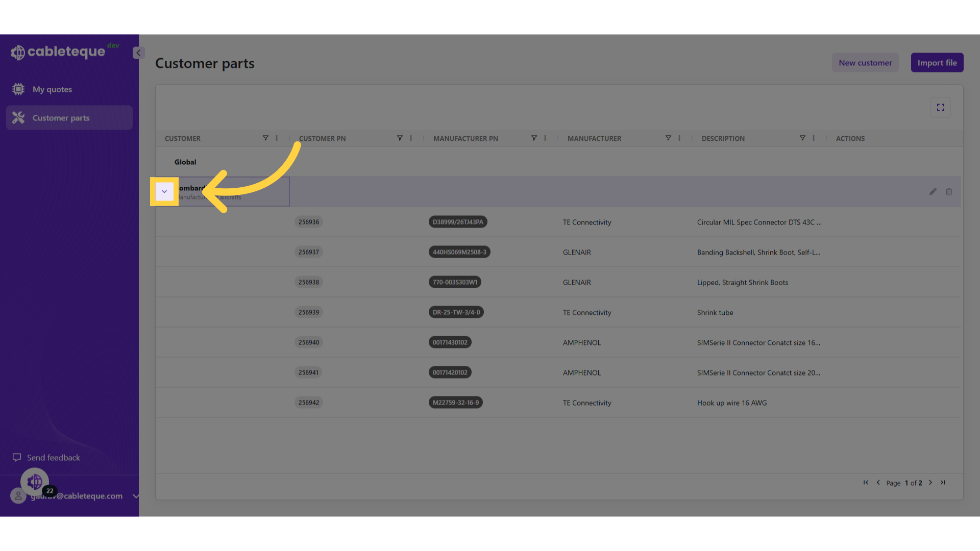The image size is (980, 551).
Task: Click the New customer button
Action: (x=865, y=63)
